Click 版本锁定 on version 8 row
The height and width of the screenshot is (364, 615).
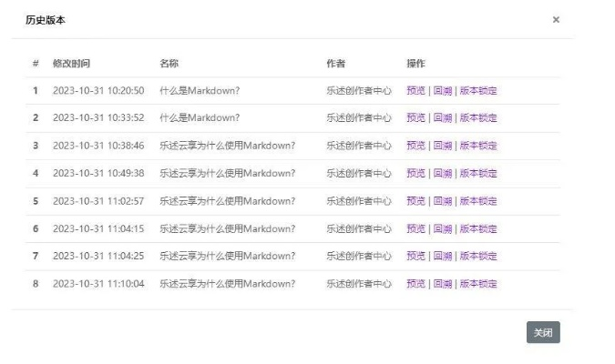coord(478,284)
